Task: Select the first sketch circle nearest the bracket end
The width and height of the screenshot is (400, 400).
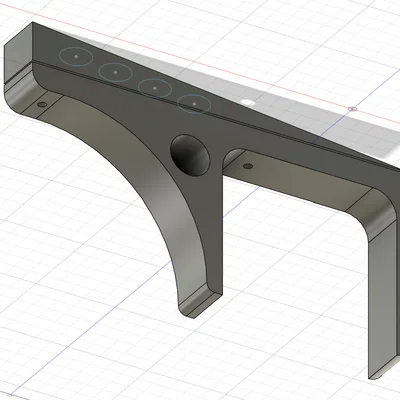Action: 76,57
